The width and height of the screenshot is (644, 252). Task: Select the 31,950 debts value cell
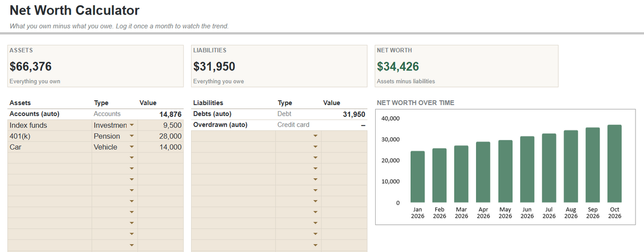coord(345,114)
